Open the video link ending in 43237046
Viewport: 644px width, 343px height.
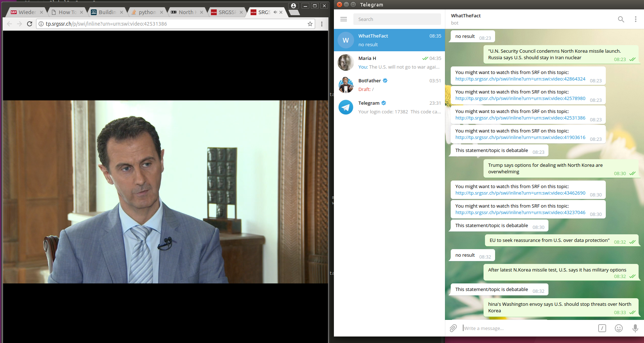pos(520,213)
